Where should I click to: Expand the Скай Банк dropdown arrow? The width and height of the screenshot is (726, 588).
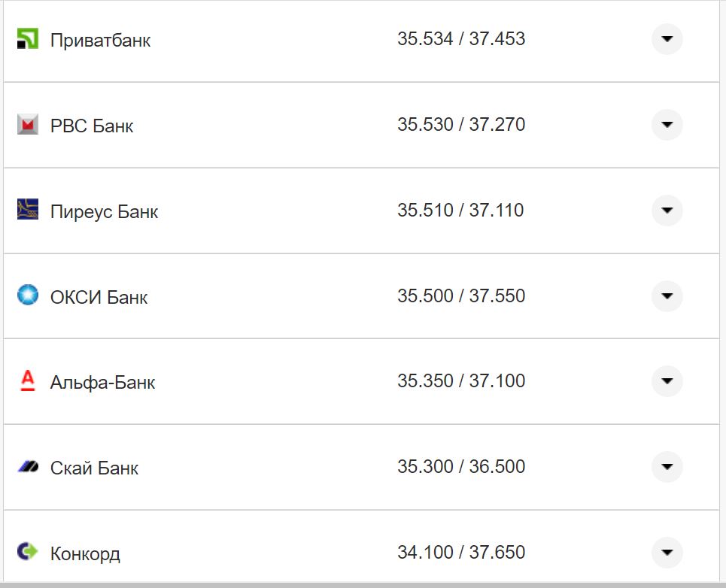pos(667,467)
